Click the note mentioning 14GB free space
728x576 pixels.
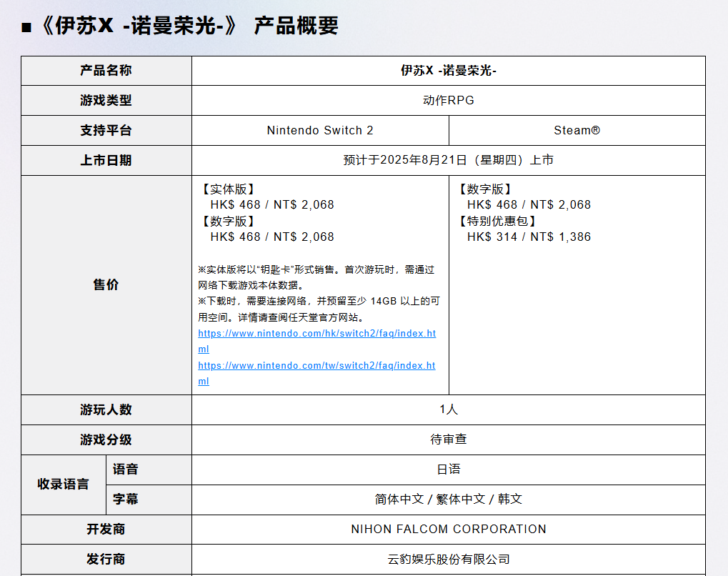point(319,309)
